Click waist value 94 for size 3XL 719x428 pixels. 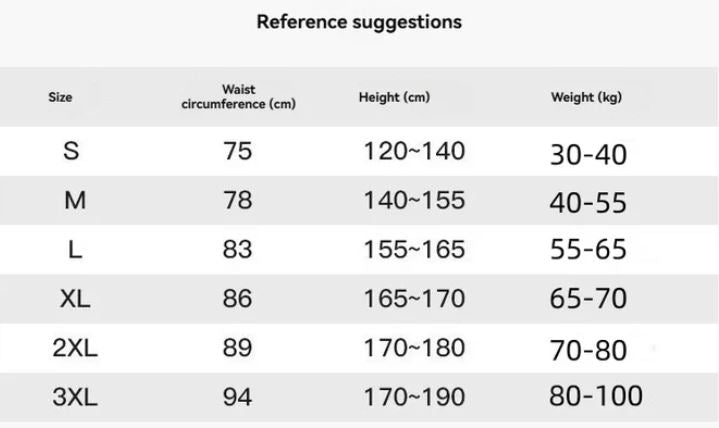(238, 397)
